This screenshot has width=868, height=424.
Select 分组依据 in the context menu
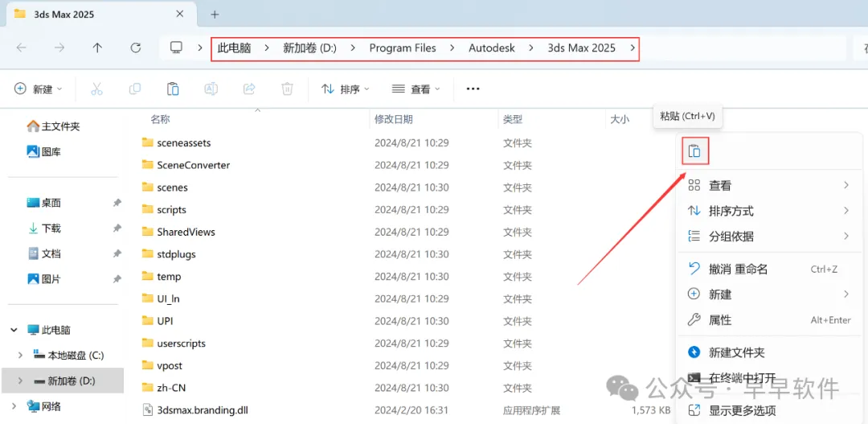768,237
